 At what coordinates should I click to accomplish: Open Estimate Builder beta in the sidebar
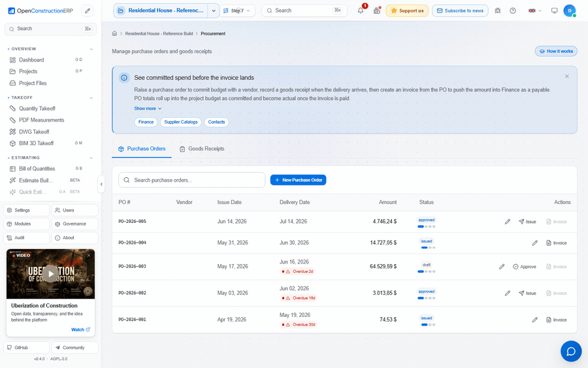coord(50,180)
